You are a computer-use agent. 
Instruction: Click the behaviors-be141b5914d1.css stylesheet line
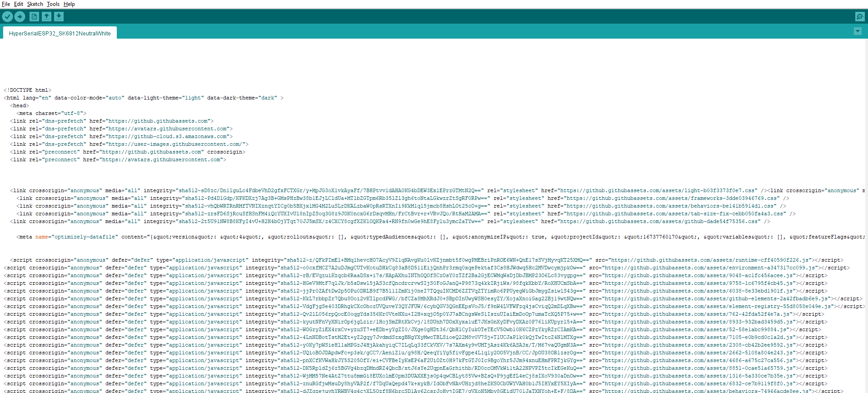click(401, 206)
